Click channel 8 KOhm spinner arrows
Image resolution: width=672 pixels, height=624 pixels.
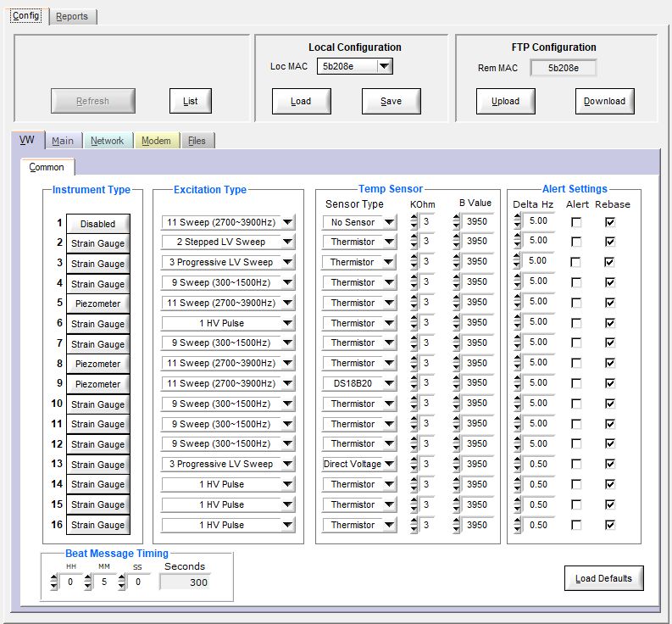coord(414,363)
